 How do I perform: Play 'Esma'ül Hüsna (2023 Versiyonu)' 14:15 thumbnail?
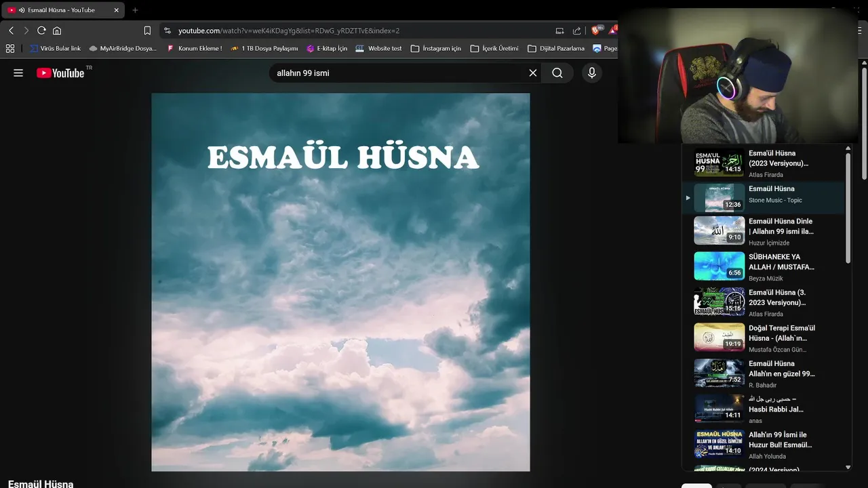coord(719,163)
